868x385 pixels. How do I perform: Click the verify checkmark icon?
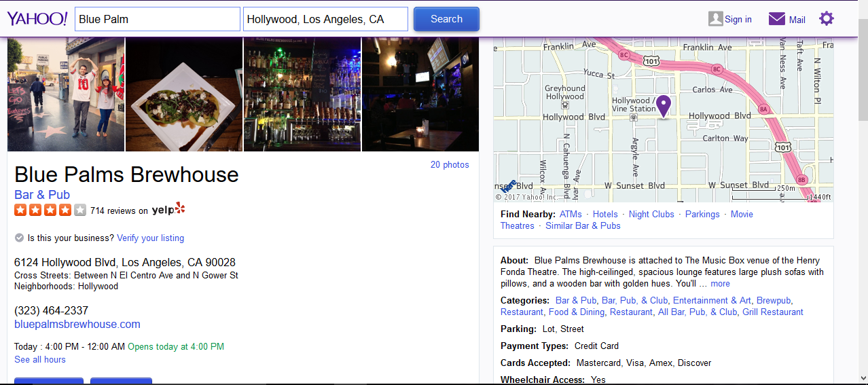tap(19, 238)
